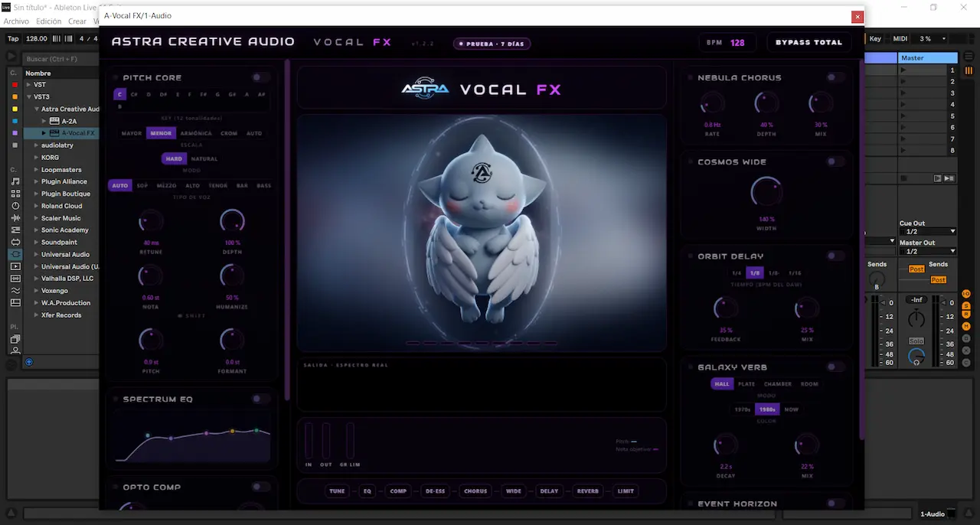Open the Grooves waveform category icon
This screenshot has width=980, height=525.
15,291
